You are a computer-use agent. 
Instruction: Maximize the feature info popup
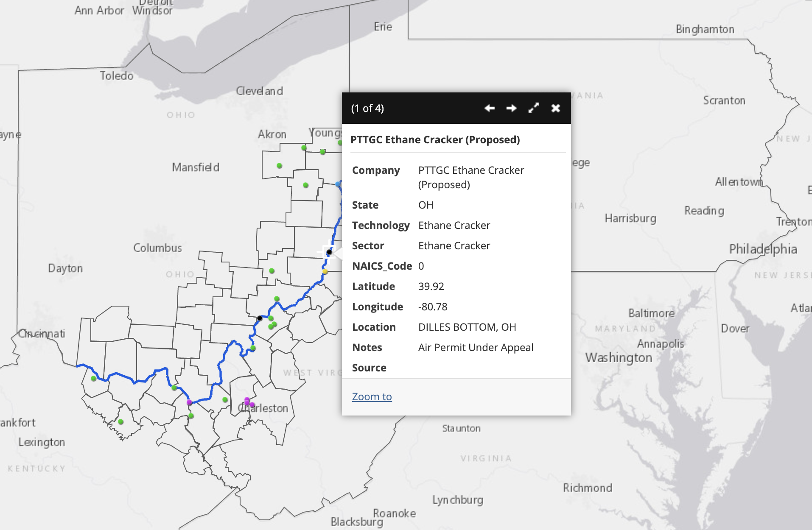(533, 108)
